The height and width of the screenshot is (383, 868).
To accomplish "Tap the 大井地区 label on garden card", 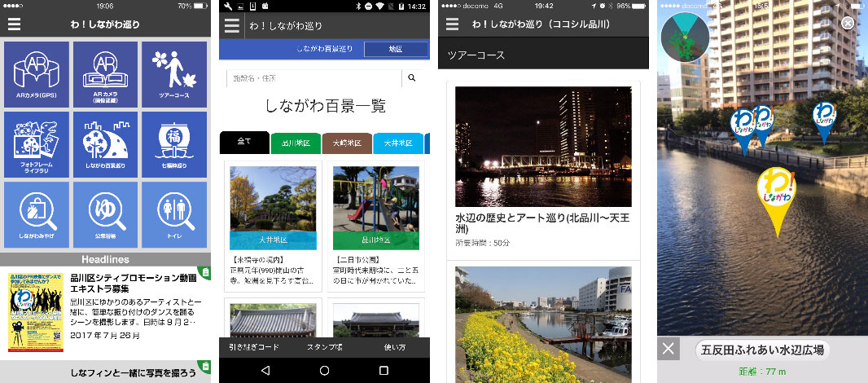I will pyautogui.click(x=273, y=240).
